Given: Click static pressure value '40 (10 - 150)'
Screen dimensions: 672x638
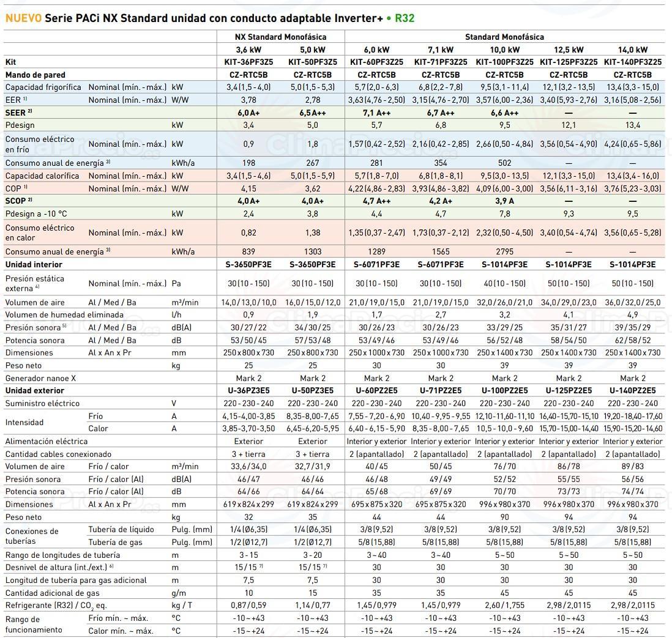Looking at the screenshot, I should pyautogui.click(x=504, y=283).
